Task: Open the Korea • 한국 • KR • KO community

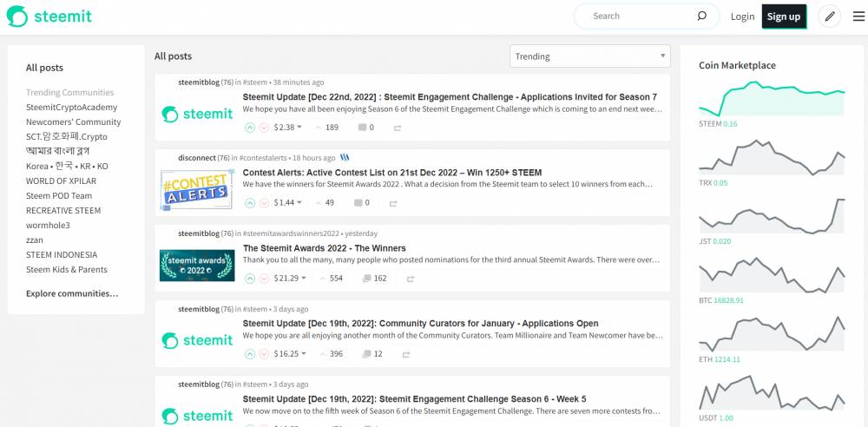Action: [x=67, y=166]
